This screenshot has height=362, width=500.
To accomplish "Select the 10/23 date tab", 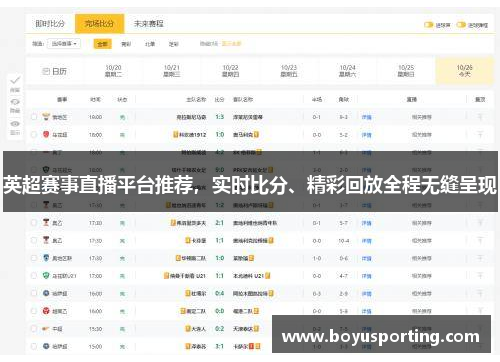I will [289, 71].
